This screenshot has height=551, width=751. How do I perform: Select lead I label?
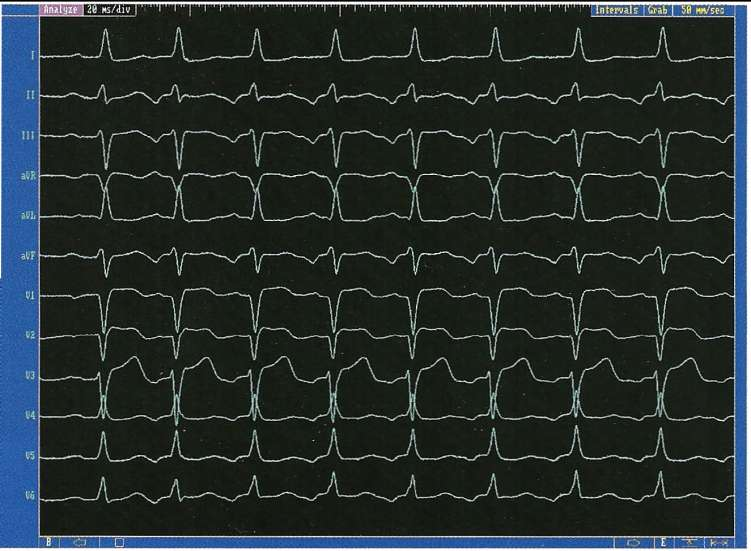pos(33,56)
